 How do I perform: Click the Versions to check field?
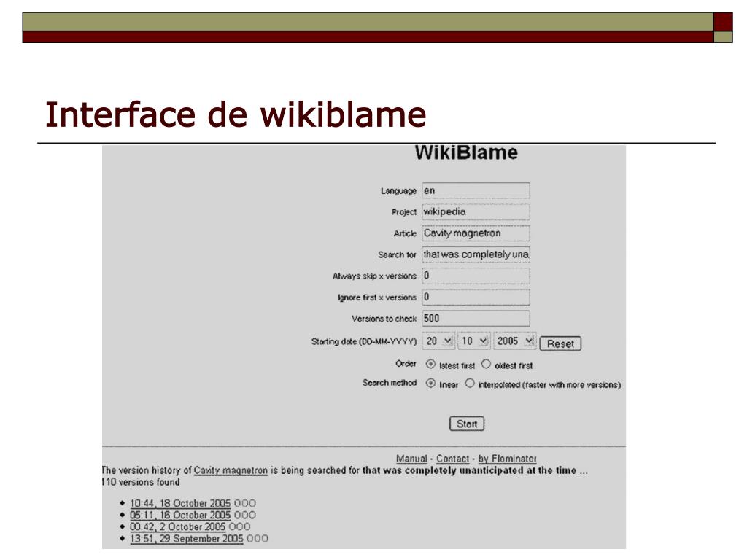tap(476, 319)
